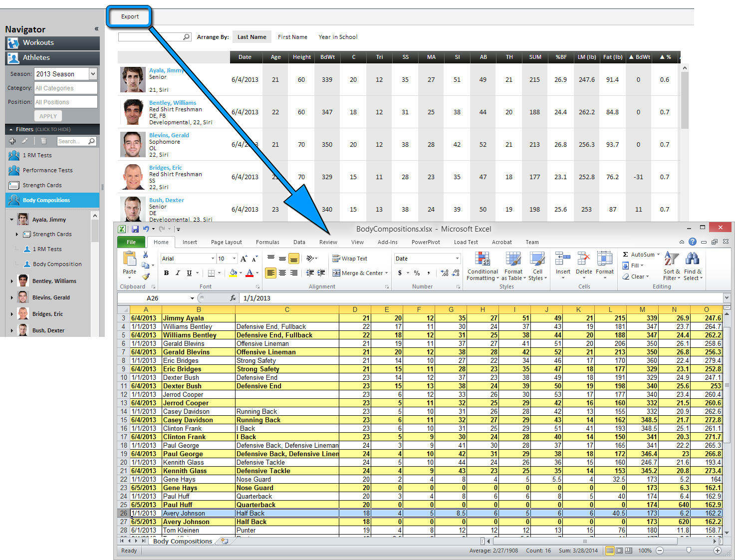Toggle Italic formatting
This screenshot has height=560, width=735.
178,273
